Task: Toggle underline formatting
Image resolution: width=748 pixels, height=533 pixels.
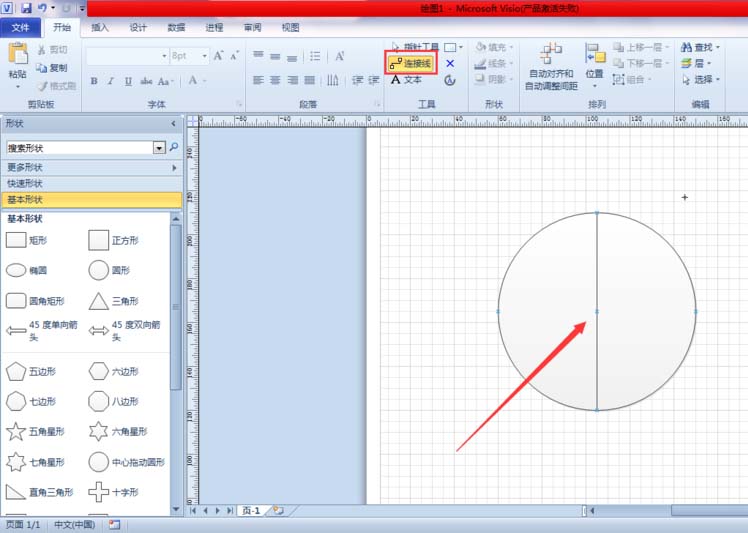Action: tap(128, 81)
